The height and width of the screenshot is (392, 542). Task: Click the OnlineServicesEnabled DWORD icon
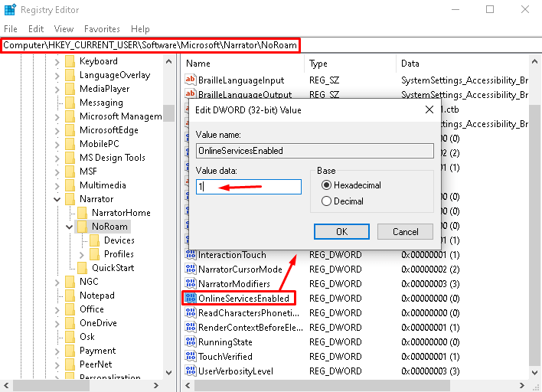(191, 298)
